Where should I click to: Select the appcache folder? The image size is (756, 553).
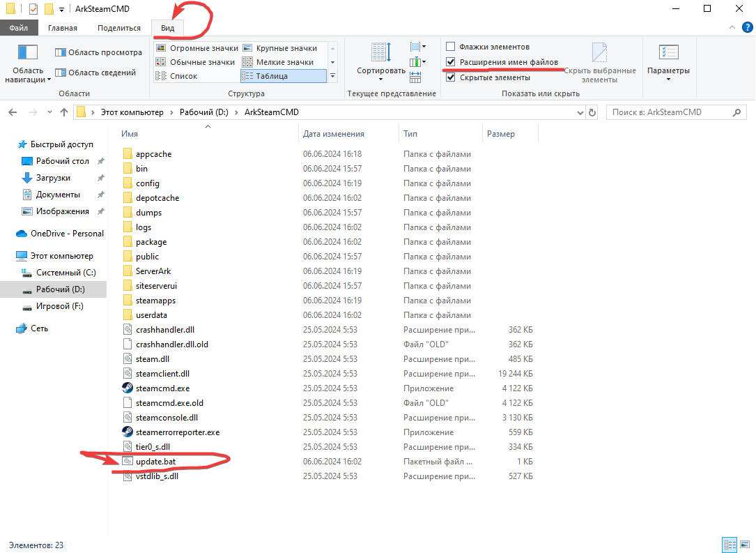click(154, 154)
